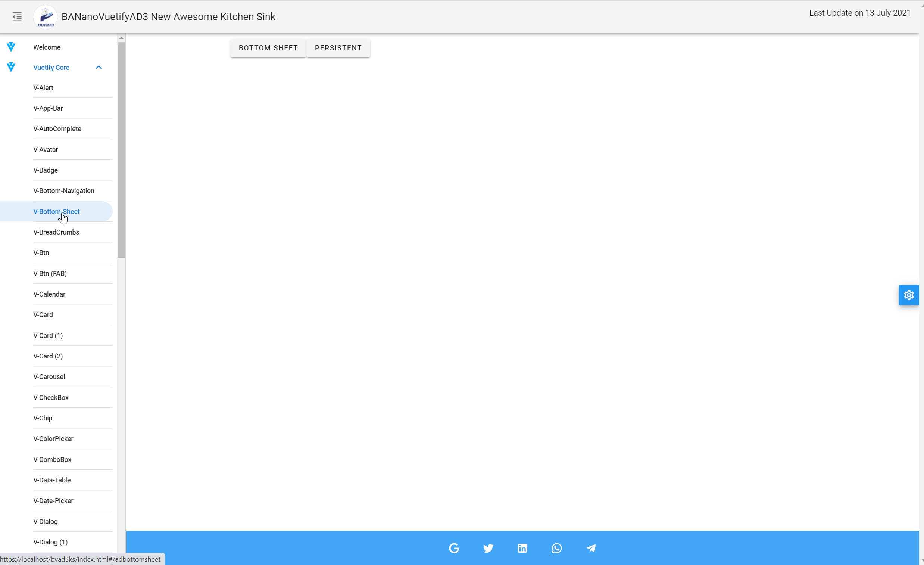Image resolution: width=924 pixels, height=565 pixels.
Task: Open the LinkedIn footer icon
Action: [x=522, y=548]
